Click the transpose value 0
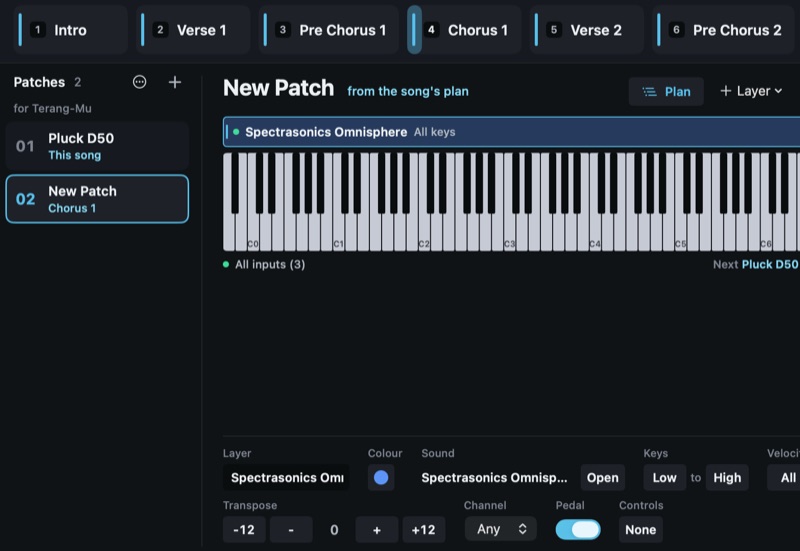 tap(334, 530)
